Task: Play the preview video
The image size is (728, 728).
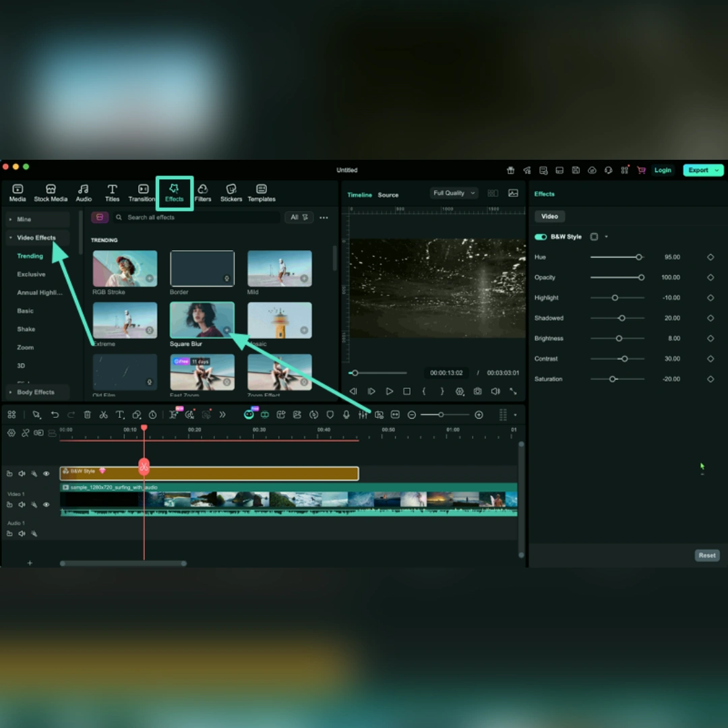Action: tap(389, 392)
